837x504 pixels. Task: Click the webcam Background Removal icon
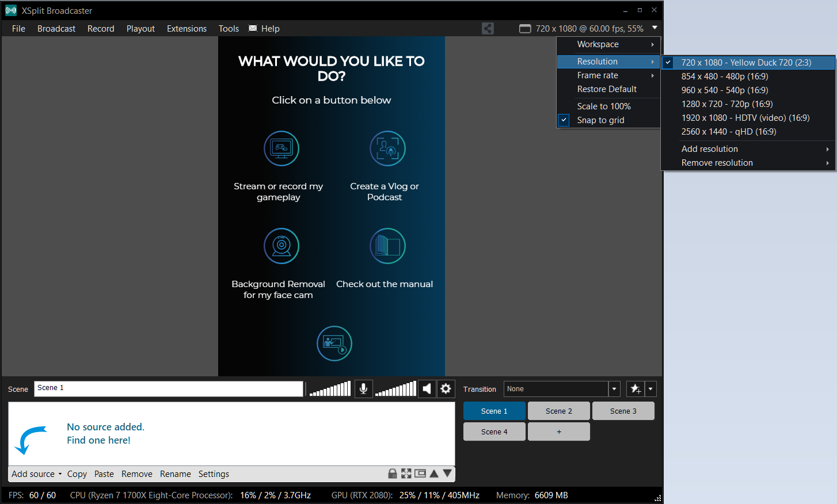281,246
